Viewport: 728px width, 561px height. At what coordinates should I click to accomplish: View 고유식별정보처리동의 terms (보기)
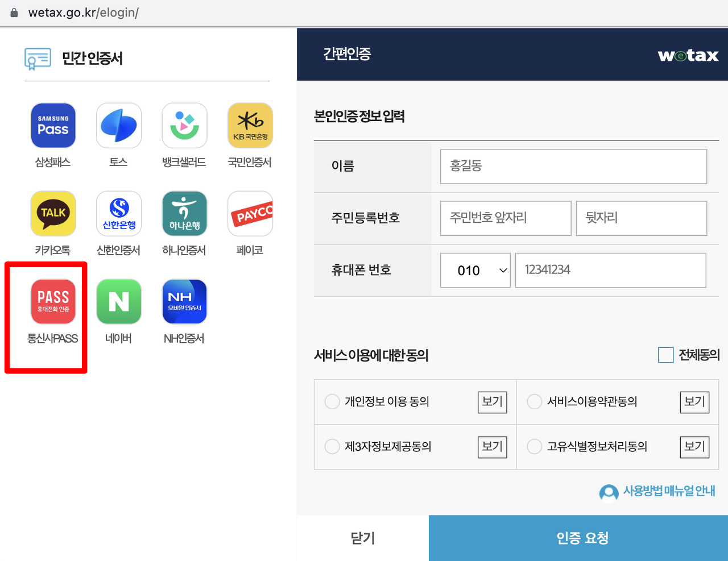(x=694, y=447)
